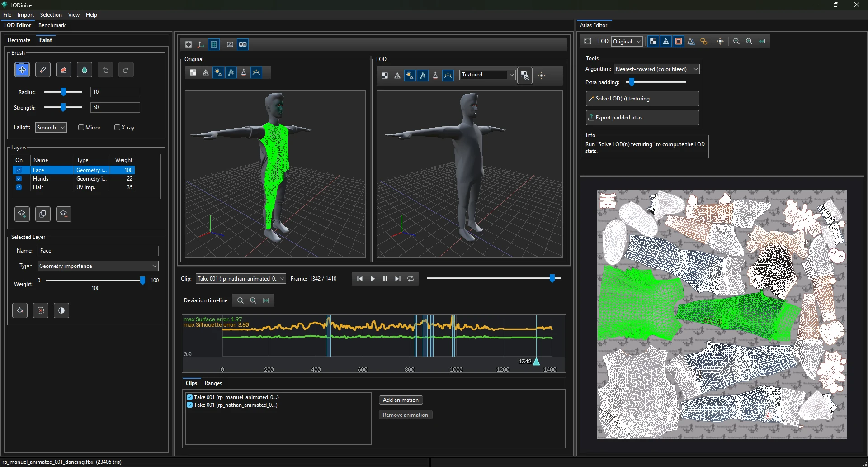This screenshot has height=467, width=868.
Task: Uncheck the rp_manuel_animated clip checkbox
Action: click(x=190, y=397)
